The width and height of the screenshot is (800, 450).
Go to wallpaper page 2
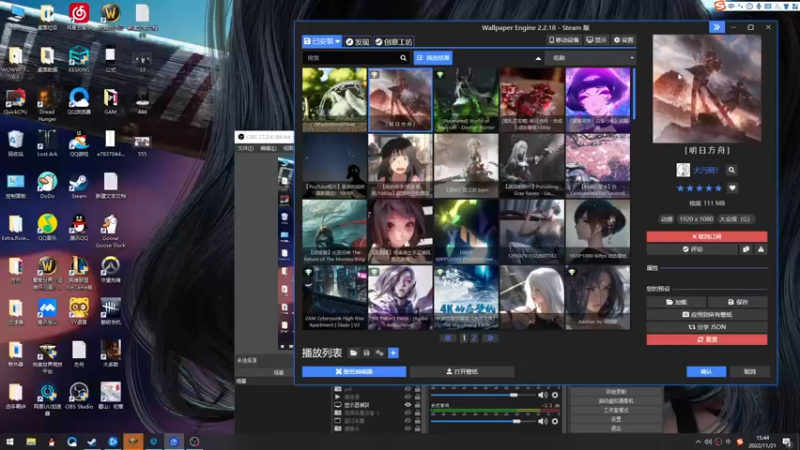[x=474, y=338]
